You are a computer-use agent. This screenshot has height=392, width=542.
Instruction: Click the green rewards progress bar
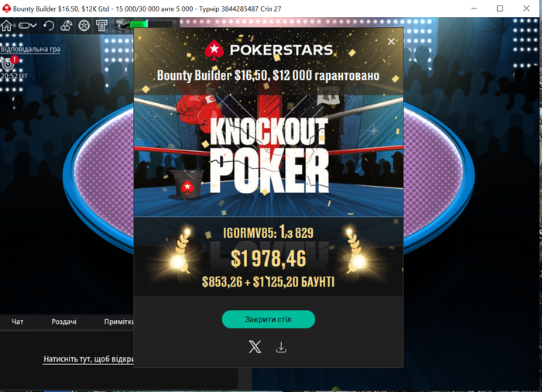(x=152, y=24)
